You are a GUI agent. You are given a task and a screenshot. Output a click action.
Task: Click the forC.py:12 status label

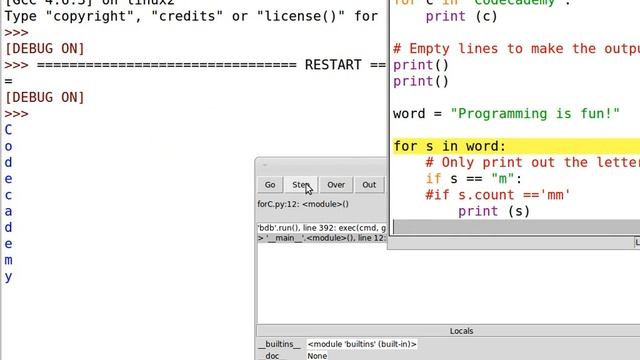click(303, 204)
